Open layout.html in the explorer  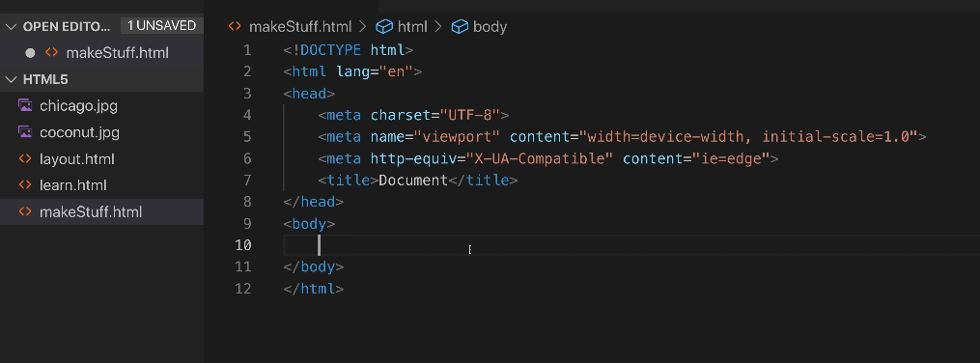[77, 158]
